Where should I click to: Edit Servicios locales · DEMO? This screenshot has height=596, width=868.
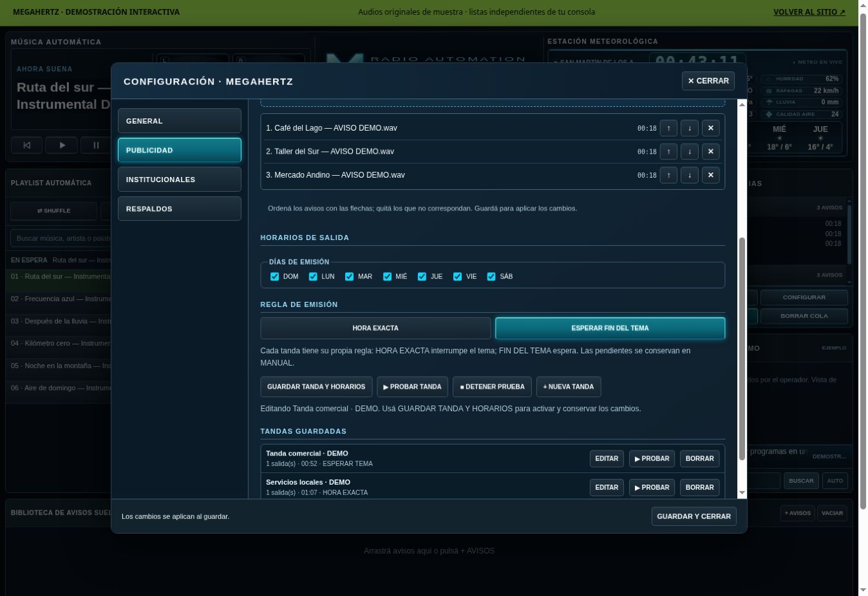(607, 488)
